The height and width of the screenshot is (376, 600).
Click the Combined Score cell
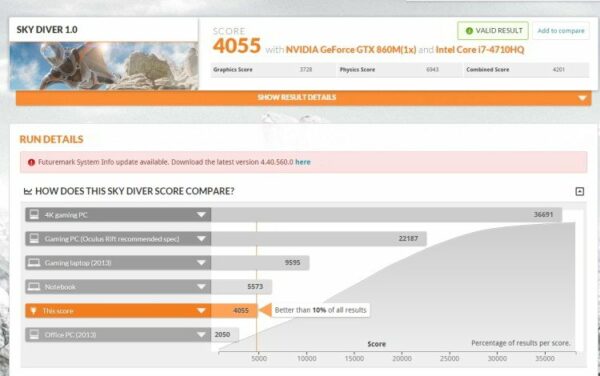(x=527, y=70)
